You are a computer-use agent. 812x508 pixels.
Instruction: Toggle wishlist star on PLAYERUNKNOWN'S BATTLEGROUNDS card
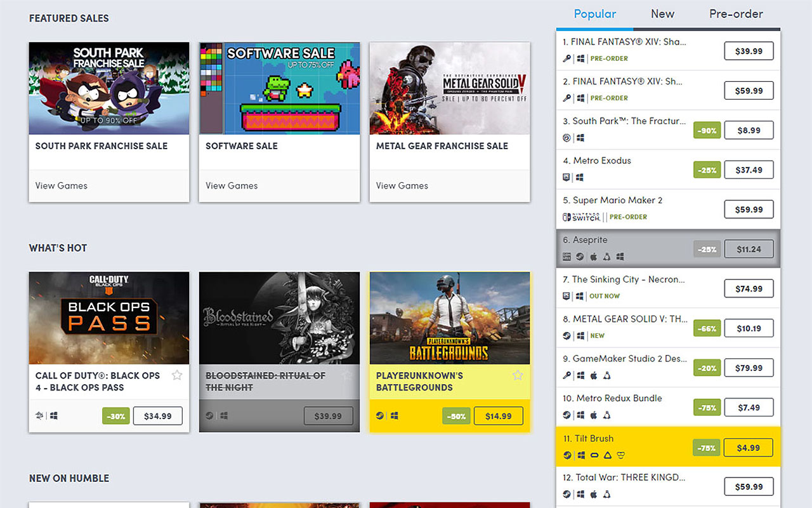point(518,375)
